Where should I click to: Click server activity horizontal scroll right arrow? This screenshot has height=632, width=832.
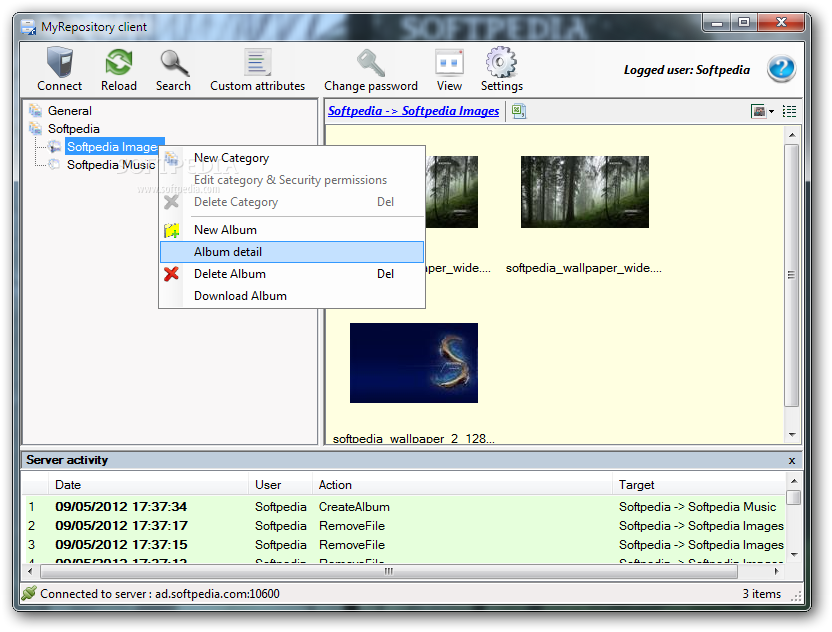pos(776,572)
